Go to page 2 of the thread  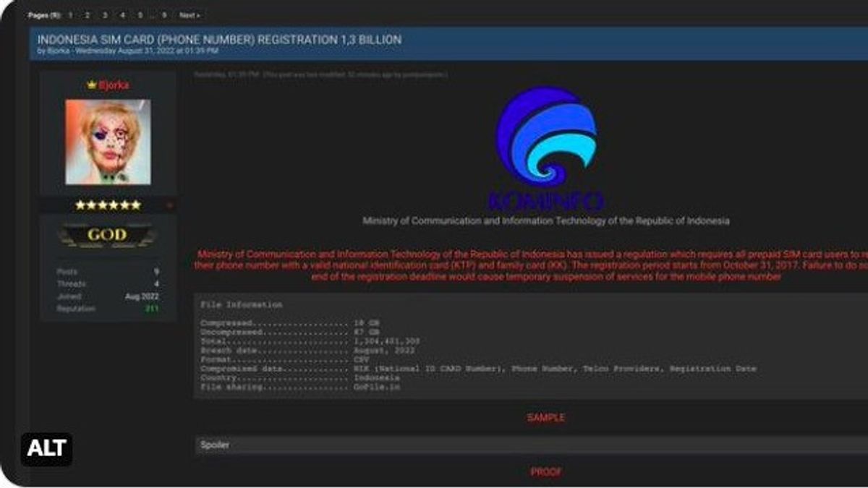pos(88,15)
